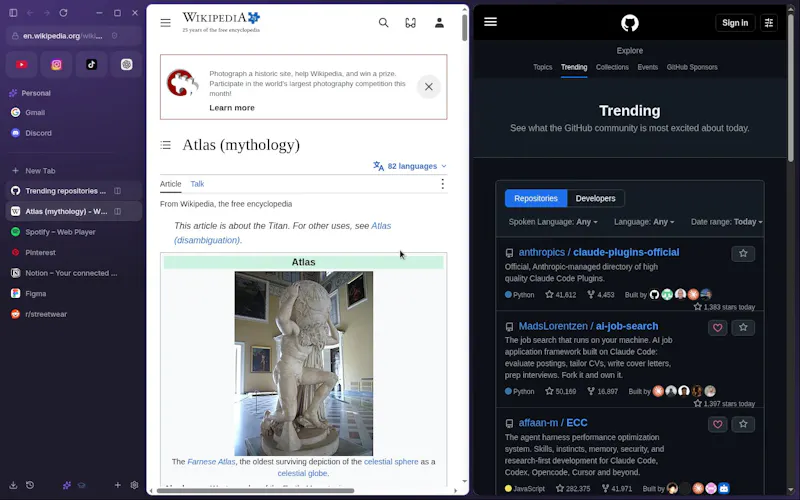The width and height of the screenshot is (800, 500).
Task: Go forward using the browser forward arrow
Action: coord(46,13)
